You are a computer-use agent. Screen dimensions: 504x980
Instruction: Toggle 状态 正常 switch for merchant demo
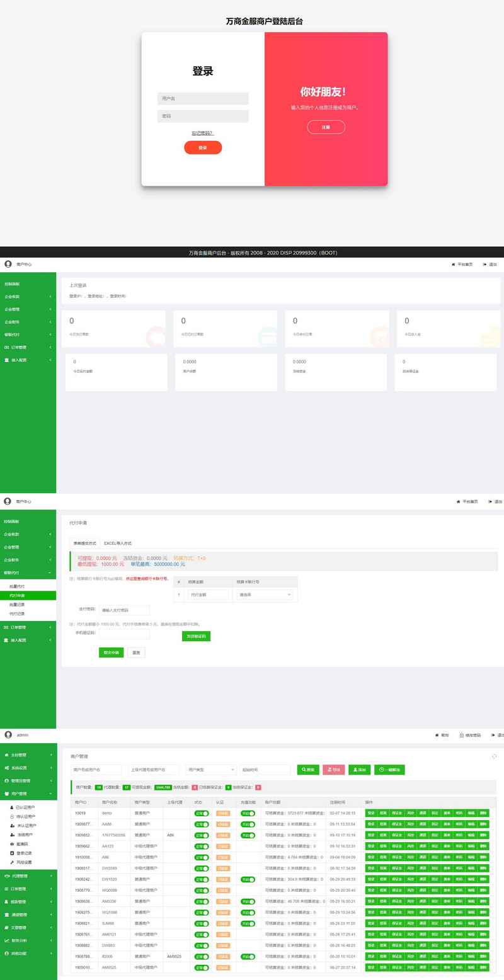tap(202, 813)
